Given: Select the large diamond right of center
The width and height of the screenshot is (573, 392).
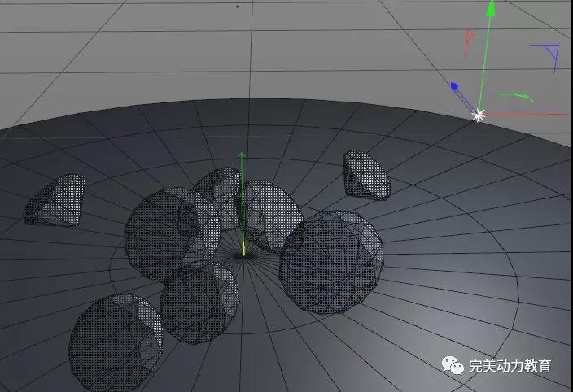Looking at the screenshot, I should click(331, 262).
